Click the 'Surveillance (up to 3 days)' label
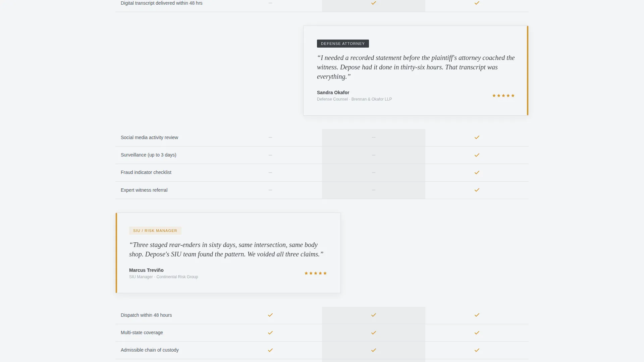This screenshot has width=644, height=362. [148, 155]
